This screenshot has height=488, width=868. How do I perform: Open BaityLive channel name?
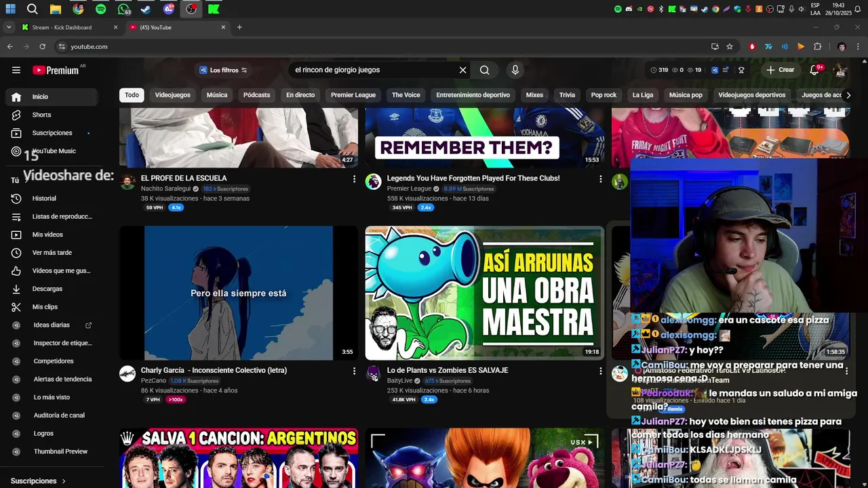(x=399, y=381)
